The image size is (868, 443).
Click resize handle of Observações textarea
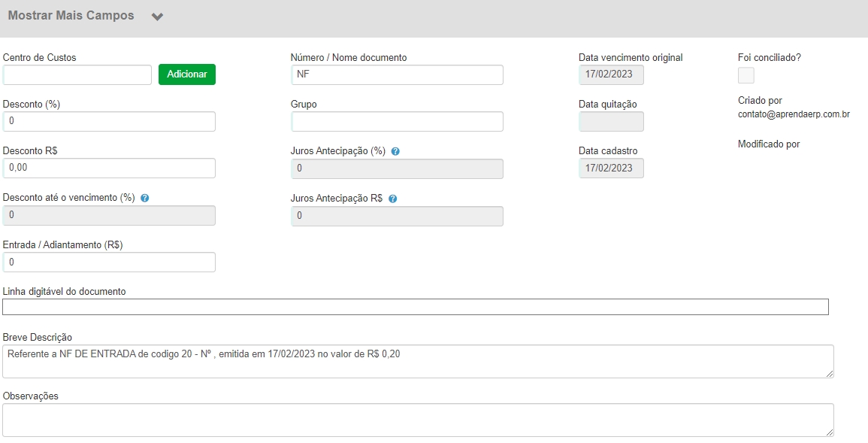point(830,432)
